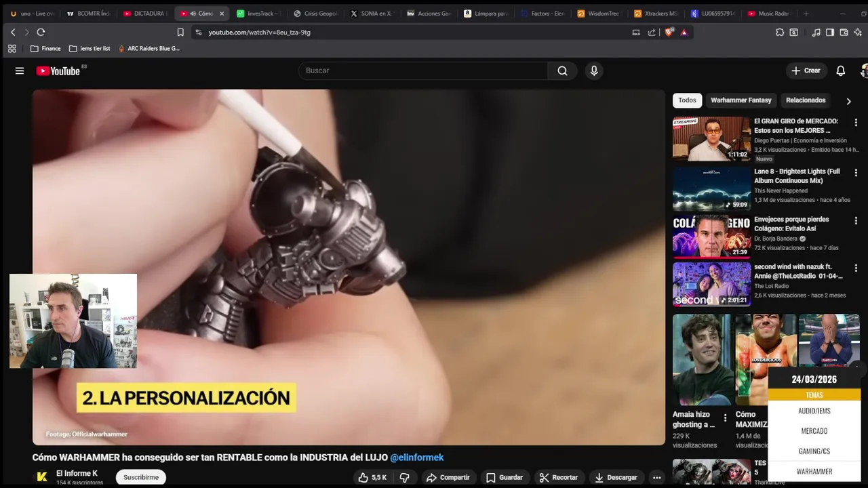
Task: Open the ARC Raiders Blue G... bookmark
Action: (149, 48)
